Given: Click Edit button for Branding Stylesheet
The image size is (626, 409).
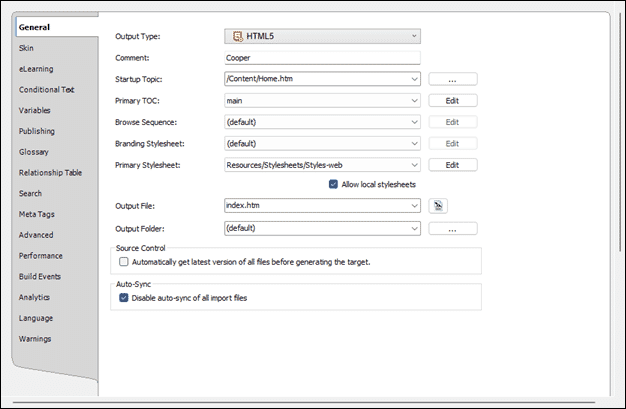Looking at the screenshot, I should coord(453,144).
